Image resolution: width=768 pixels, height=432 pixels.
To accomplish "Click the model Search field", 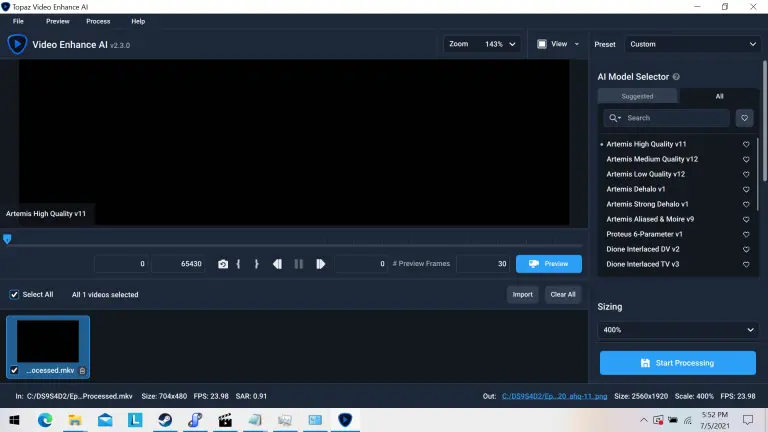I will pos(667,118).
